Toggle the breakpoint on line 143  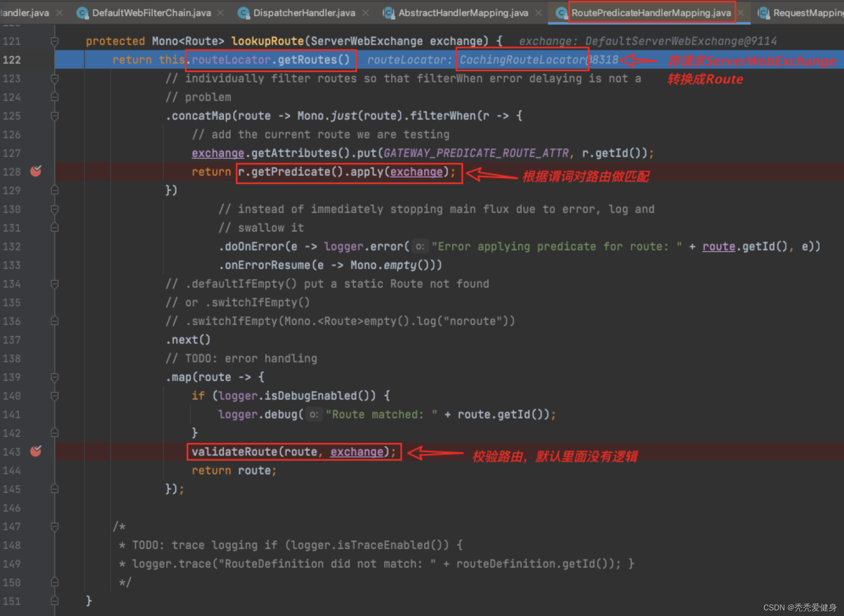pos(36,451)
